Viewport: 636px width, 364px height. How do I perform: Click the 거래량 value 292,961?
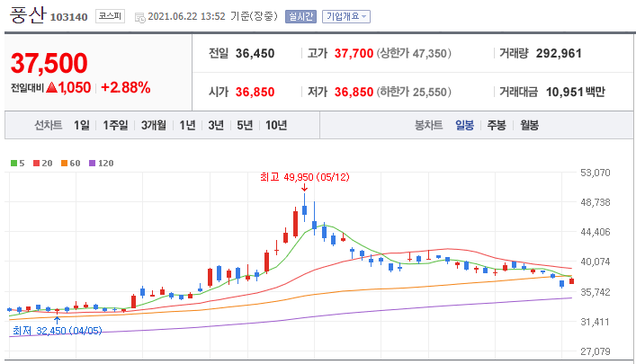pyautogui.click(x=559, y=54)
